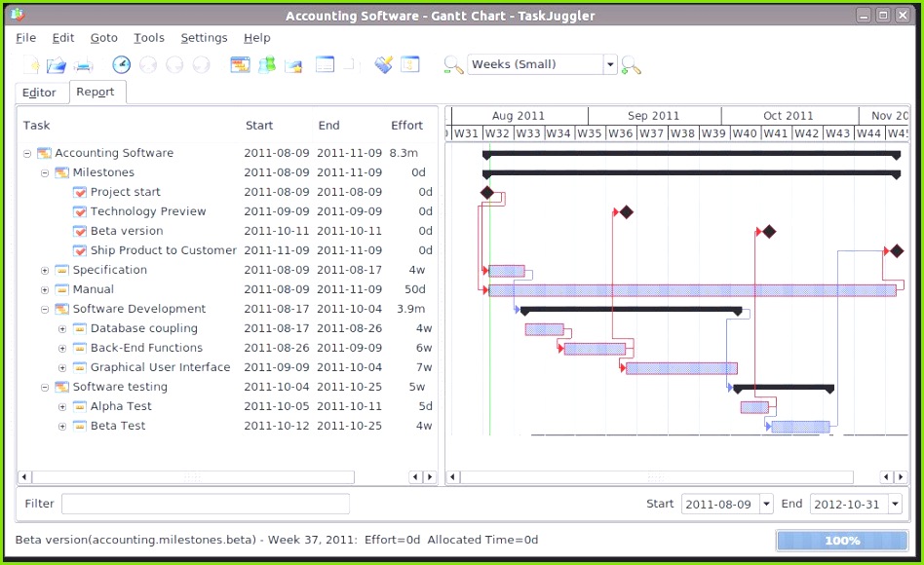Open the Goto menu
This screenshot has width=924, height=565.
pyautogui.click(x=103, y=37)
